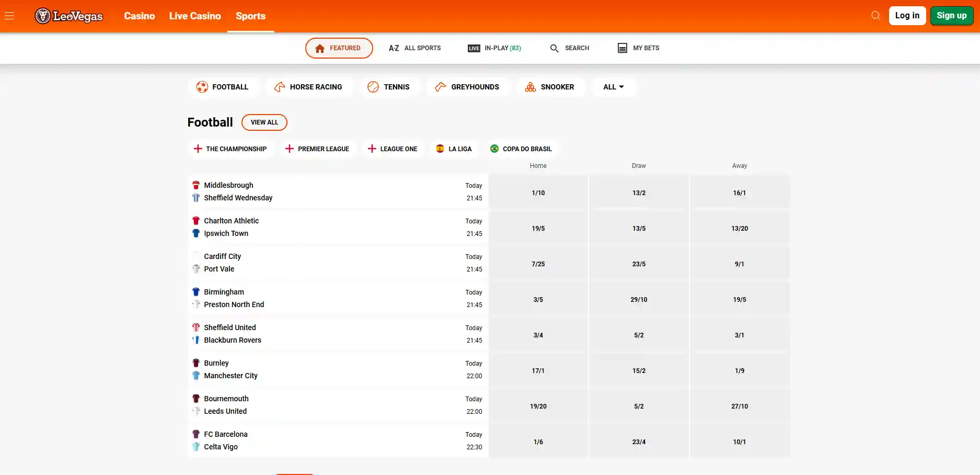980x475 pixels.
Task: Click the LIVE In-Play badge icon
Action: click(x=474, y=48)
